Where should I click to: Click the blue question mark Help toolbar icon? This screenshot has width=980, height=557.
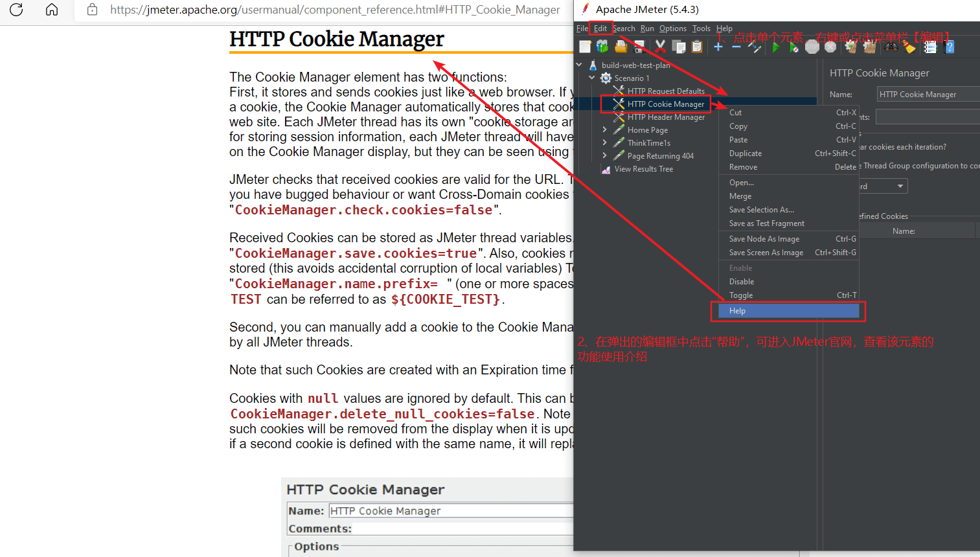click(950, 47)
